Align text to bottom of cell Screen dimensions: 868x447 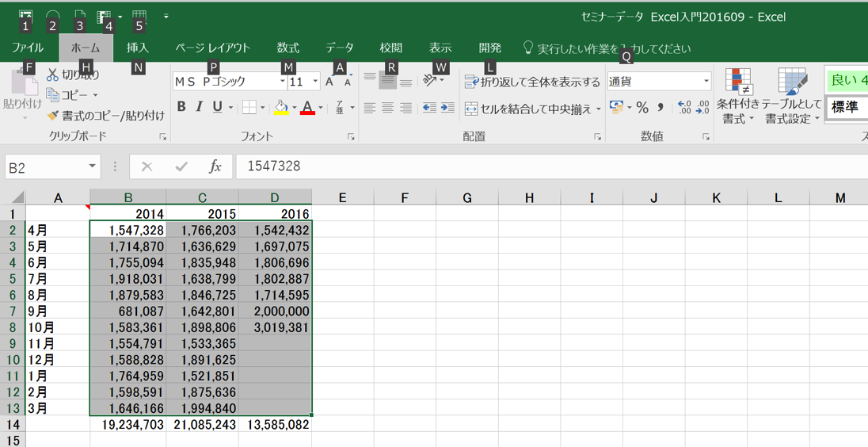(405, 82)
